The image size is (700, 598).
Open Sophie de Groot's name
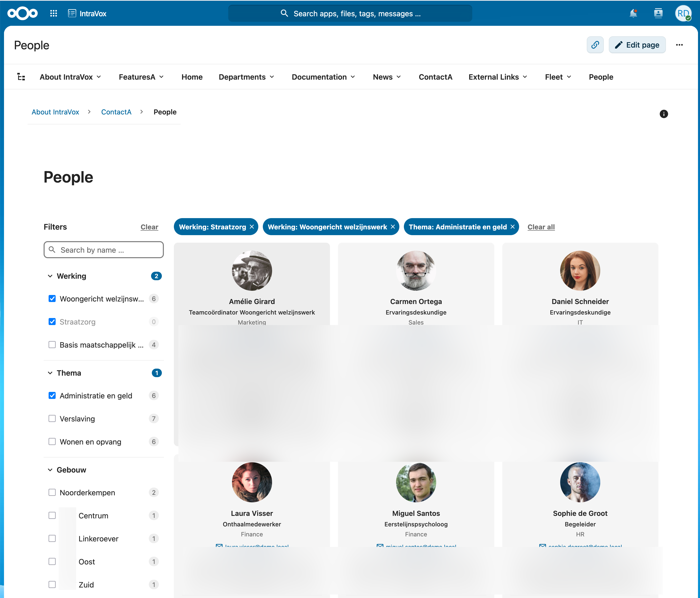[580, 513]
